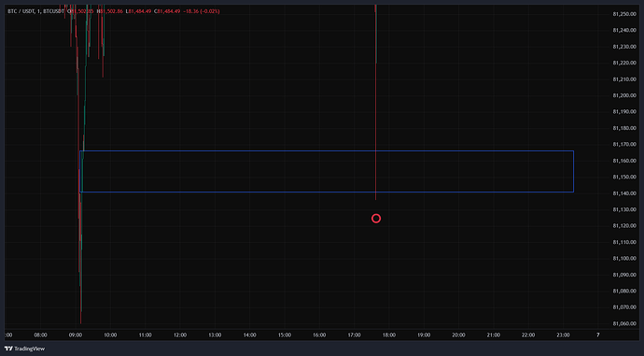
Task: Click the 81,200.00 price axis label
Action: (624, 95)
